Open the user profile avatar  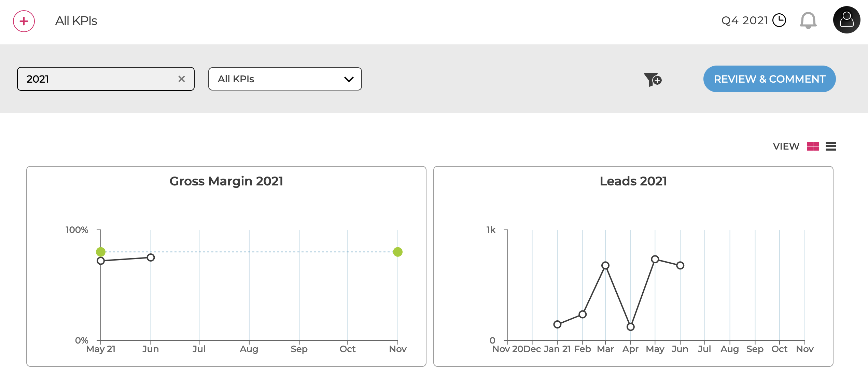point(846,20)
